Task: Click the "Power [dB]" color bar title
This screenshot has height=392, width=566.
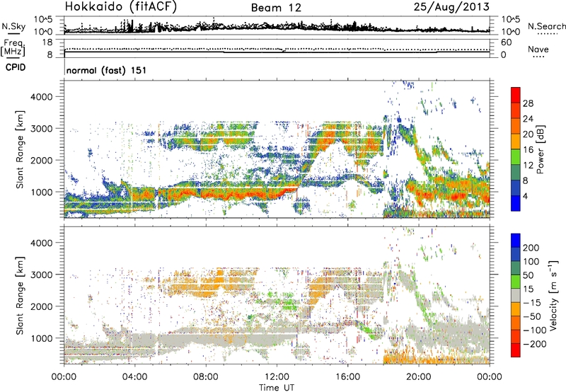Action: click(540, 149)
